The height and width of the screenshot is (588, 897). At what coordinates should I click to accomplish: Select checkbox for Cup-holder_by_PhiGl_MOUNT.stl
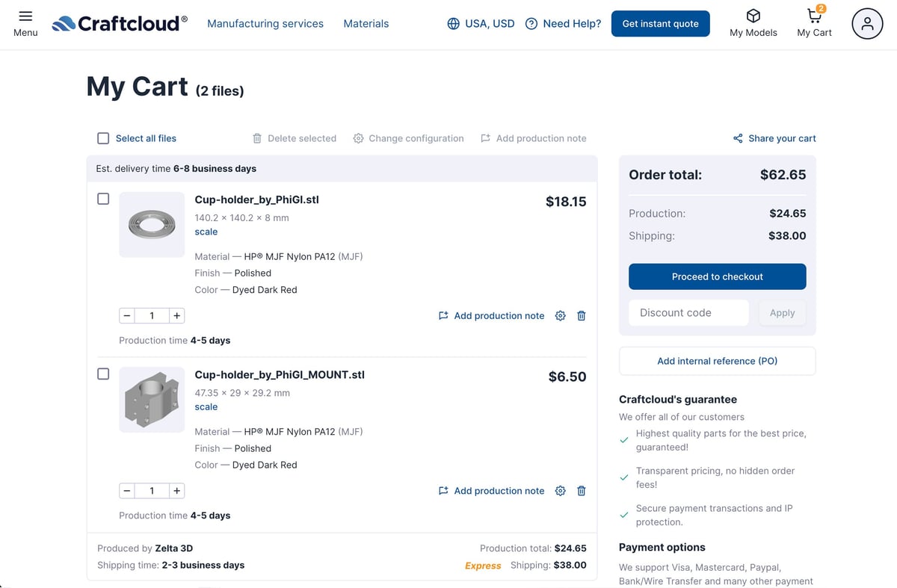(x=103, y=374)
